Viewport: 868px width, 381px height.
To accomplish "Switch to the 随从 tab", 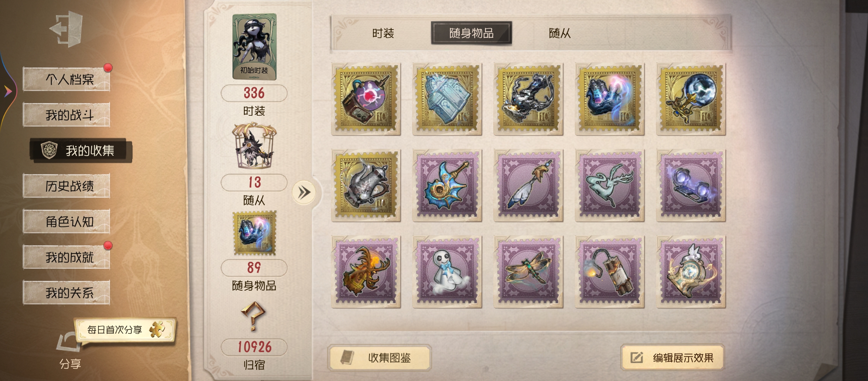I will click(560, 33).
